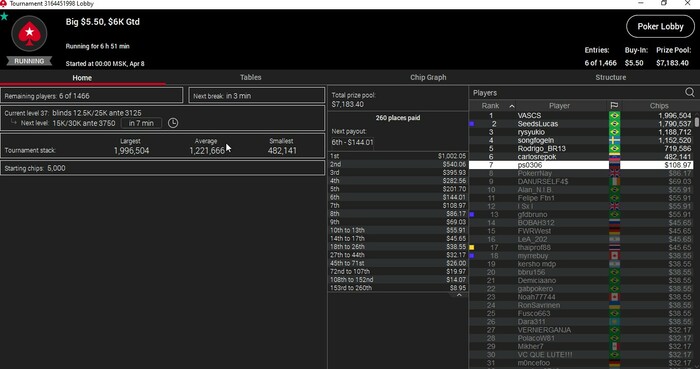
Task: Click the 'in 7 min' level timer box
Action: point(141,123)
